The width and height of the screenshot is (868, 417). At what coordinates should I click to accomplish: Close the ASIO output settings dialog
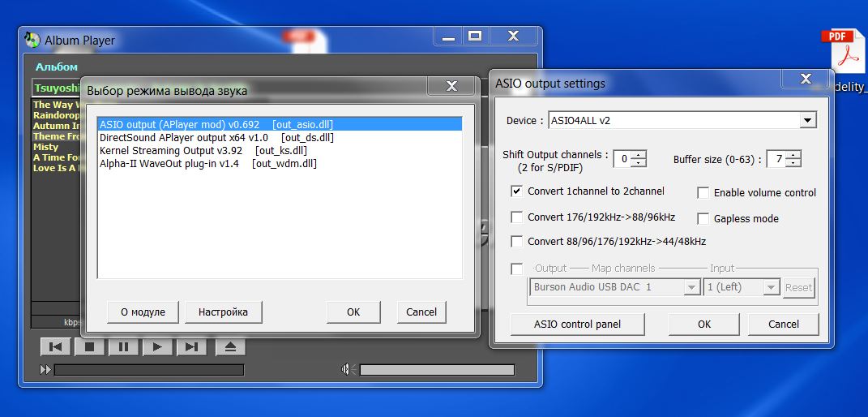(806, 79)
